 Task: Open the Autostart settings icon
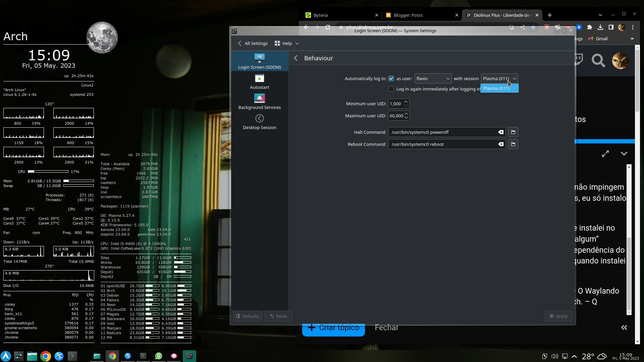(259, 79)
